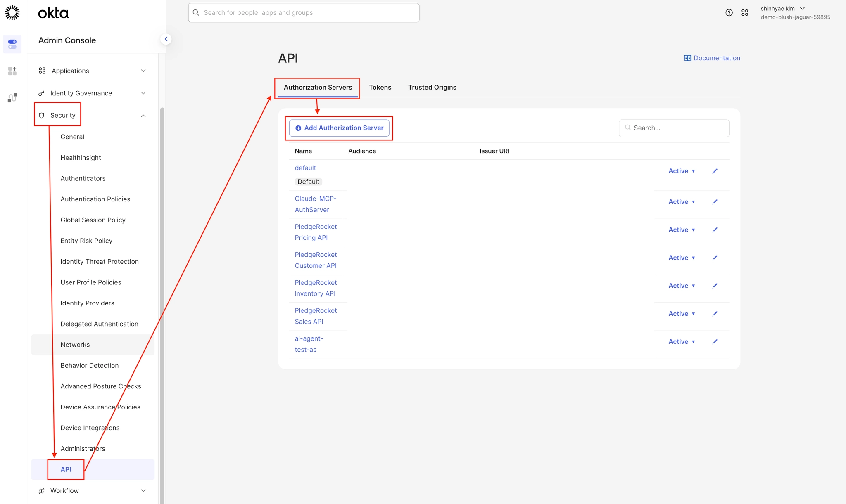The image size is (846, 504).
Task: Click the Documentation book icon
Action: click(687, 58)
